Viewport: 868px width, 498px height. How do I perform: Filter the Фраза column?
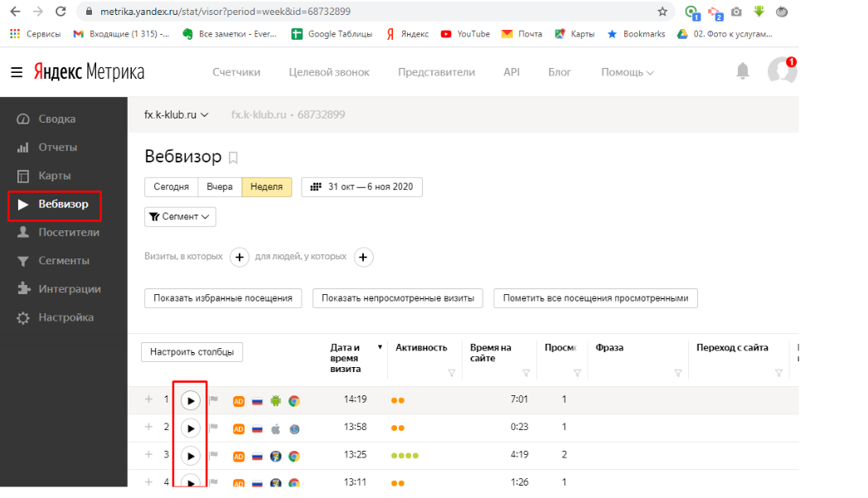pyautogui.click(x=678, y=374)
